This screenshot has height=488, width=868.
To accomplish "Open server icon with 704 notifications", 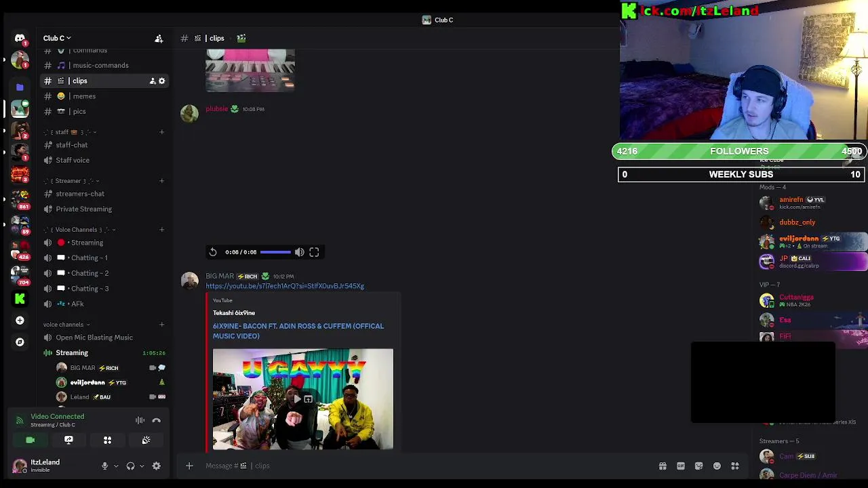I will pyautogui.click(x=20, y=274).
